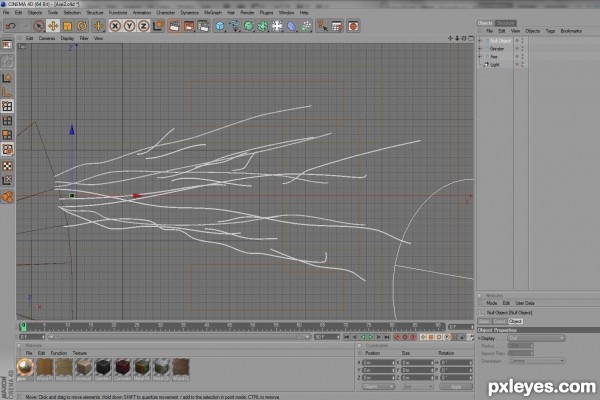Select the Texture mode checkerboard icon
This screenshot has height=400, width=600.
pyautogui.click(x=7, y=166)
